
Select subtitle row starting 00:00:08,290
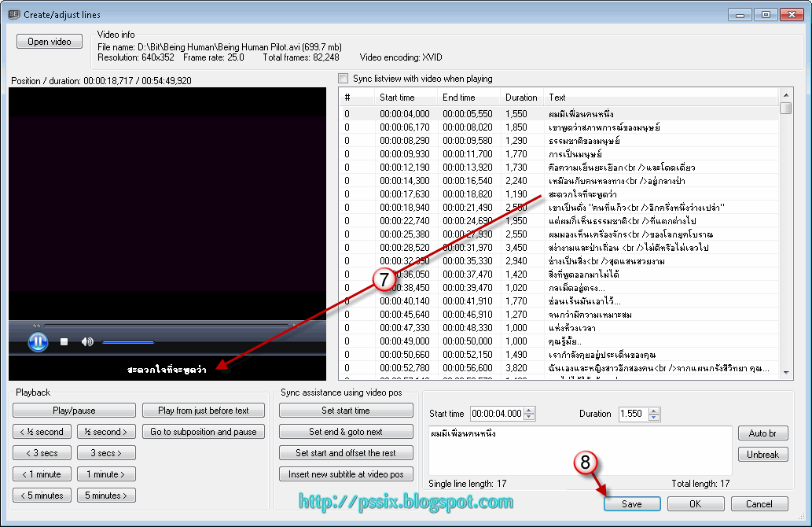pos(560,141)
